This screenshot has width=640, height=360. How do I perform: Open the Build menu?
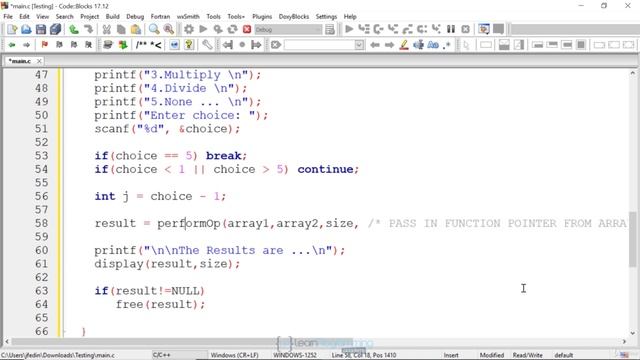(112, 16)
